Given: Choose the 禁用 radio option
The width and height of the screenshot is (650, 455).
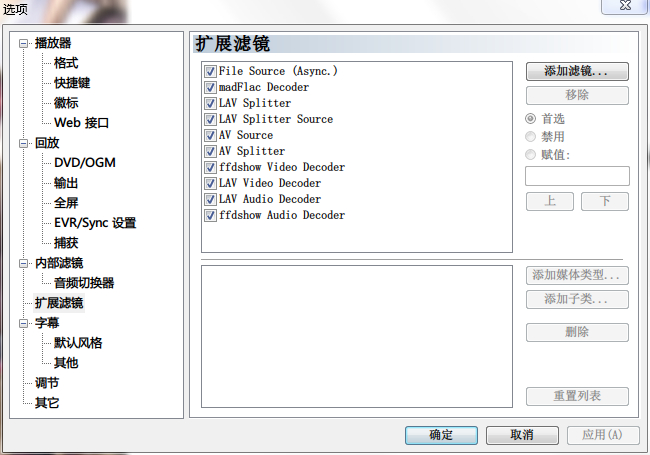Looking at the screenshot, I should point(530,137).
